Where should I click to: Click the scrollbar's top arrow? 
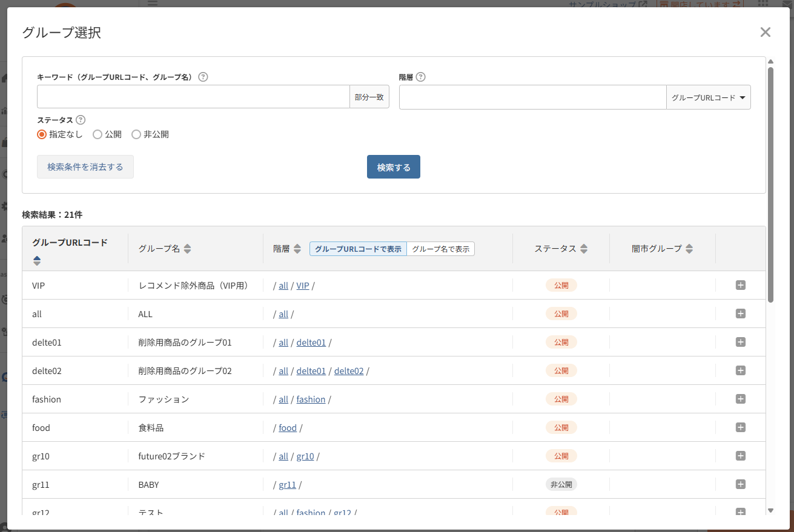(770, 61)
